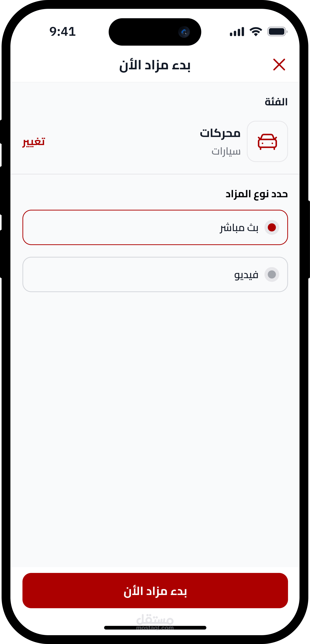Viewport: 310px width, 644px height.
Task: Tap the home indicator bar at bottom
Action: click(x=155, y=628)
